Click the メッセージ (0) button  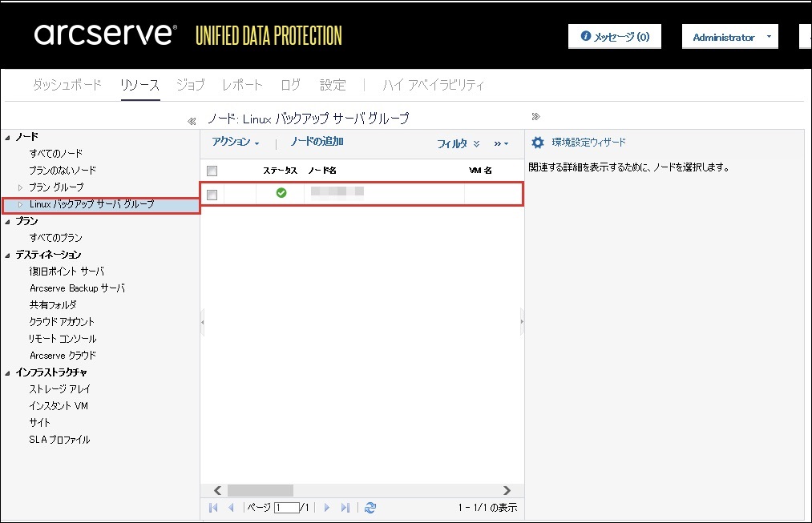point(615,36)
